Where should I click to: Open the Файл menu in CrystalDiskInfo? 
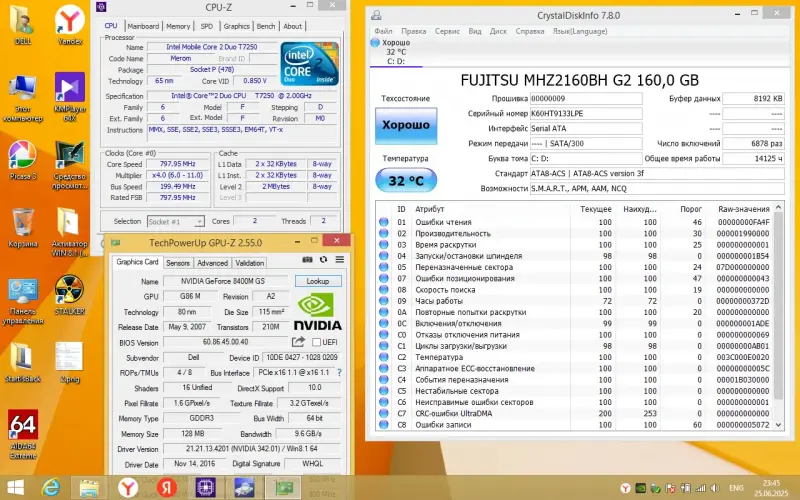[x=383, y=31]
